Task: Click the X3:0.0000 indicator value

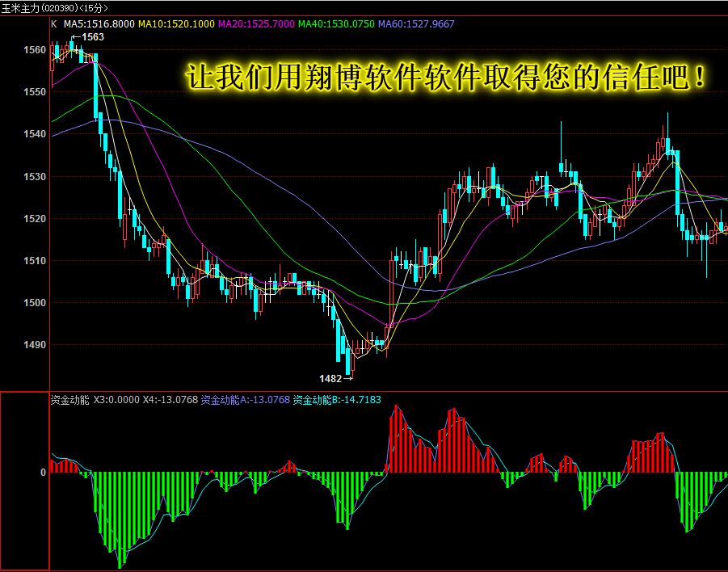Action: [116, 400]
